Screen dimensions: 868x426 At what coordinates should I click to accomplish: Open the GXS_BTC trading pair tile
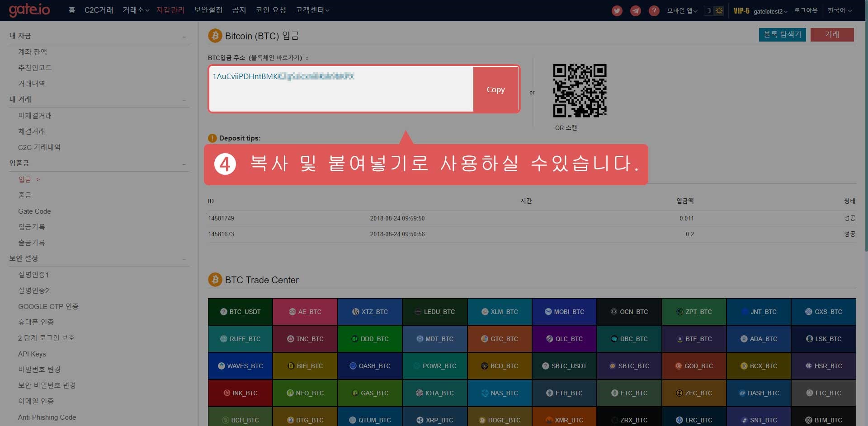pyautogui.click(x=823, y=312)
